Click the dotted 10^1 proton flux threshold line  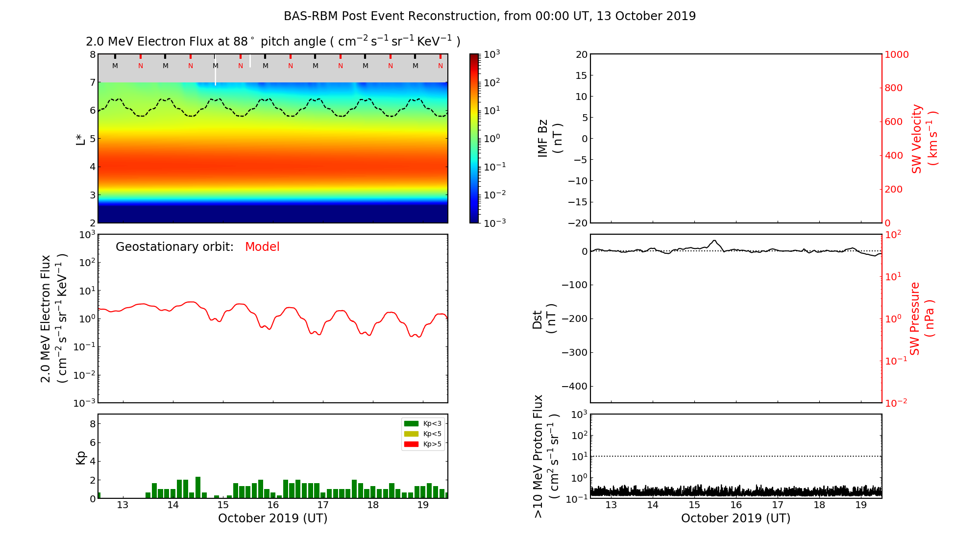pyautogui.click(x=735, y=456)
